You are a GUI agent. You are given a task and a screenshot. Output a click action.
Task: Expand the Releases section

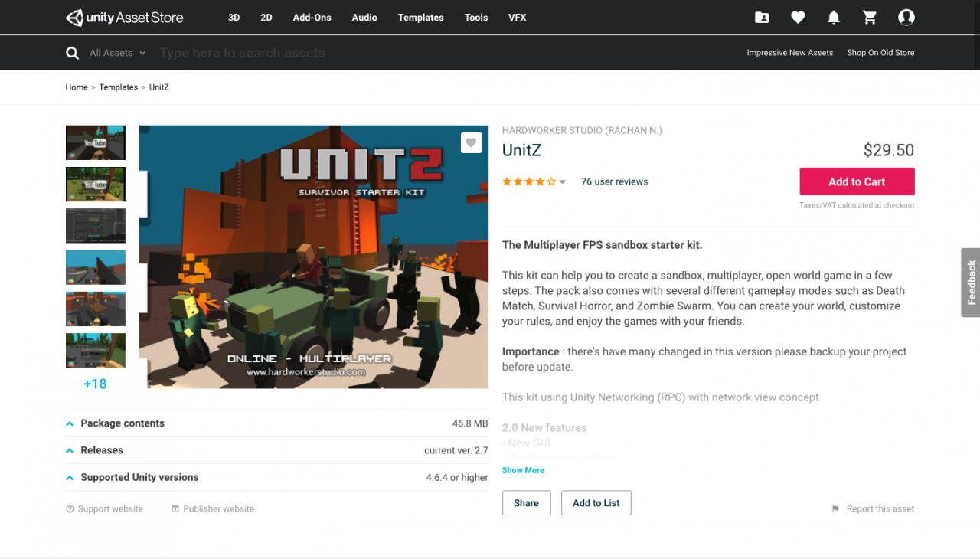pos(277,450)
